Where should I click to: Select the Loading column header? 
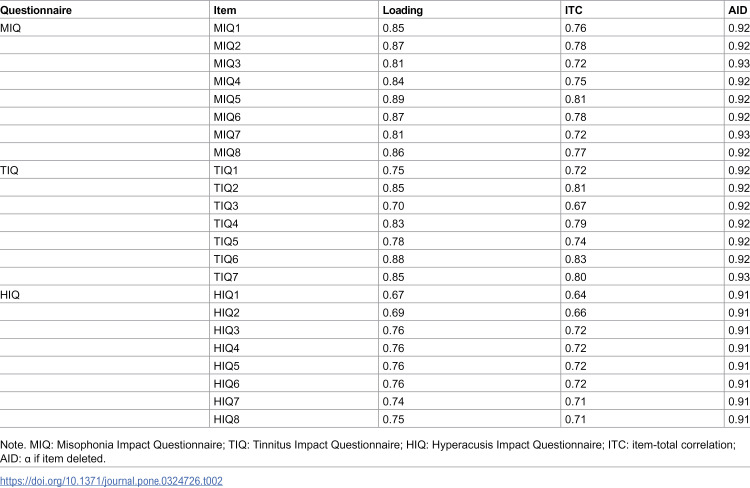tap(403, 10)
